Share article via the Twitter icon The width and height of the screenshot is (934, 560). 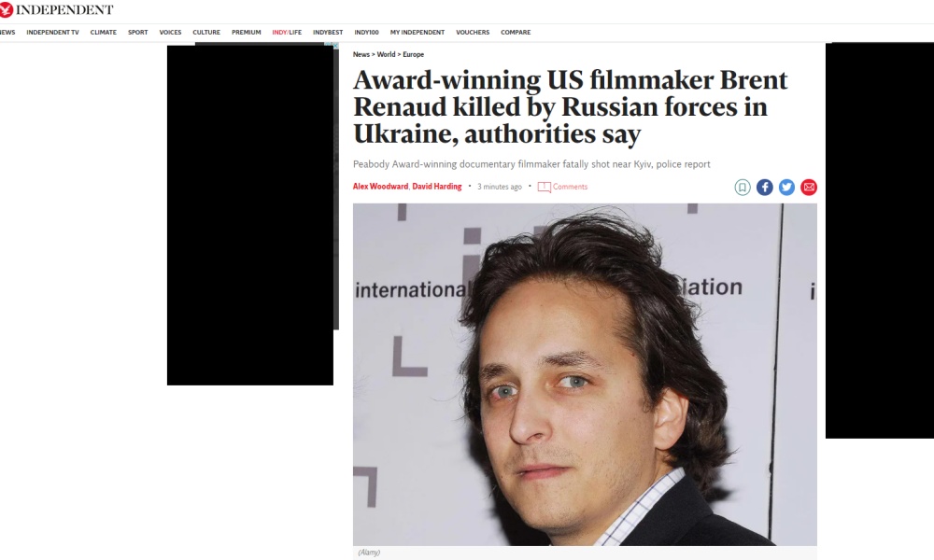pos(786,188)
